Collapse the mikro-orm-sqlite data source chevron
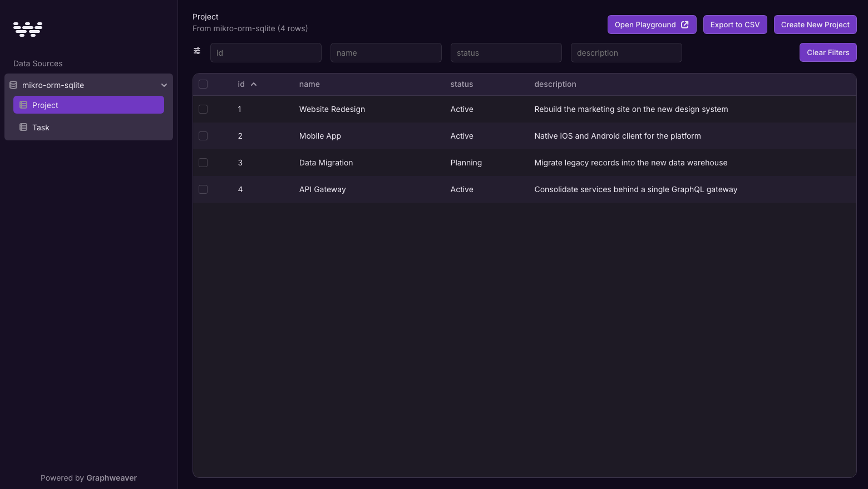Viewport: 868px width, 489px height. coord(164,85)
